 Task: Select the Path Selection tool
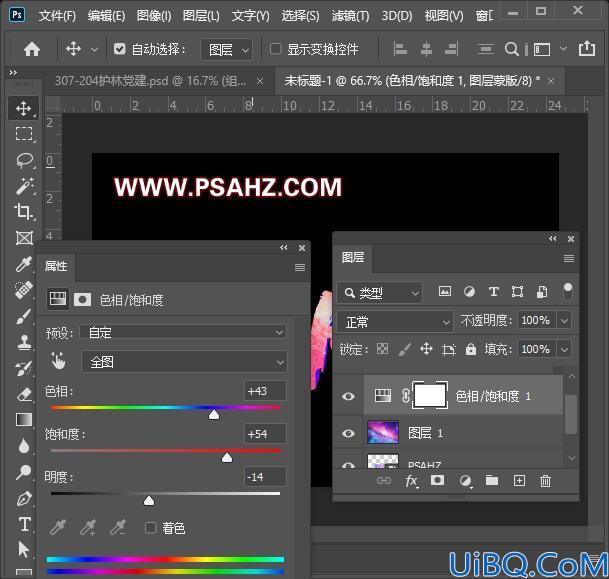coord(24,550)
